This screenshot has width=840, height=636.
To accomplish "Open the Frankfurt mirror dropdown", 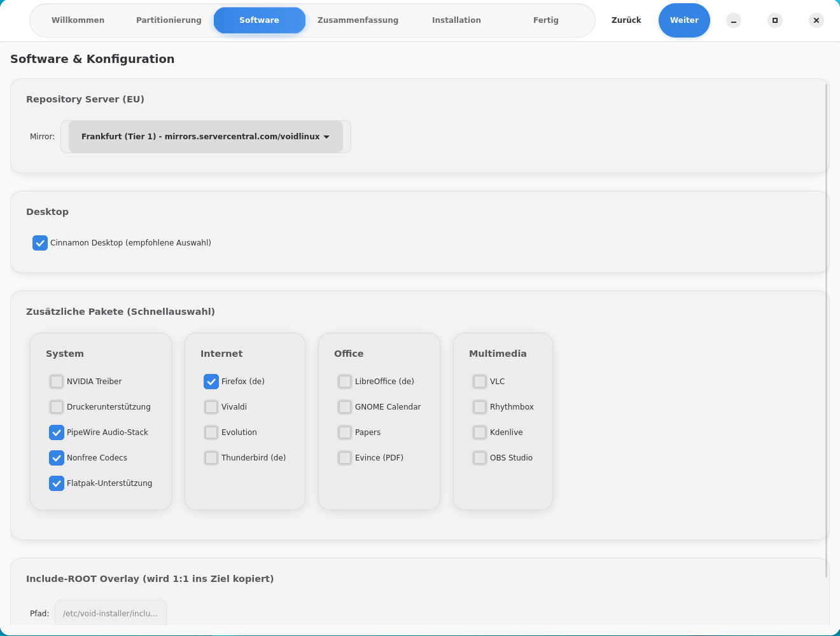I will point(206,137).
